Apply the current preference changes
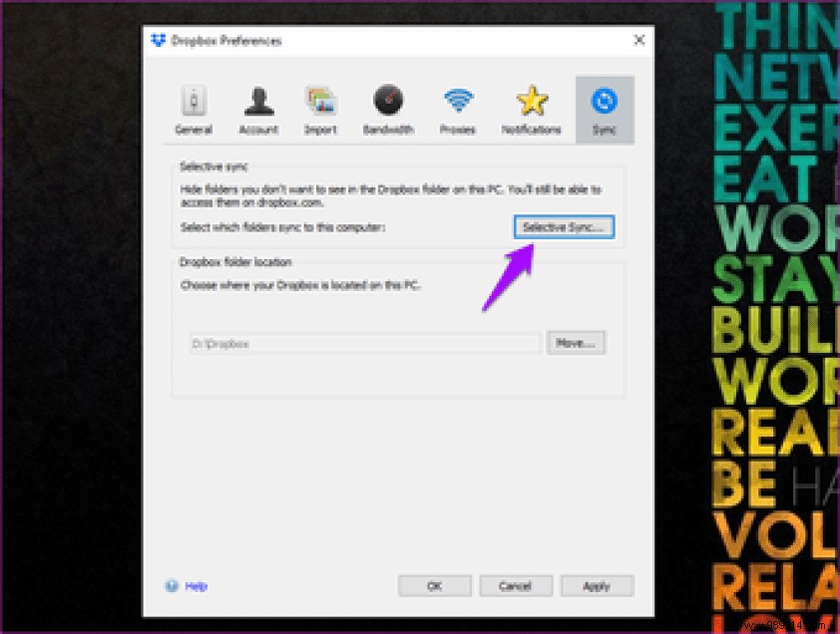Image resolution: width=840 pixels, height=634 pixels. pos(597,586)
